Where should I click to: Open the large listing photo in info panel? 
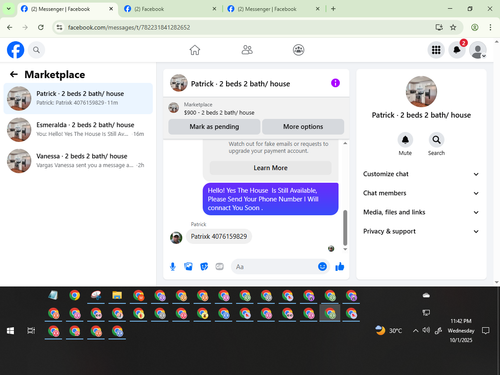point(421,91)
